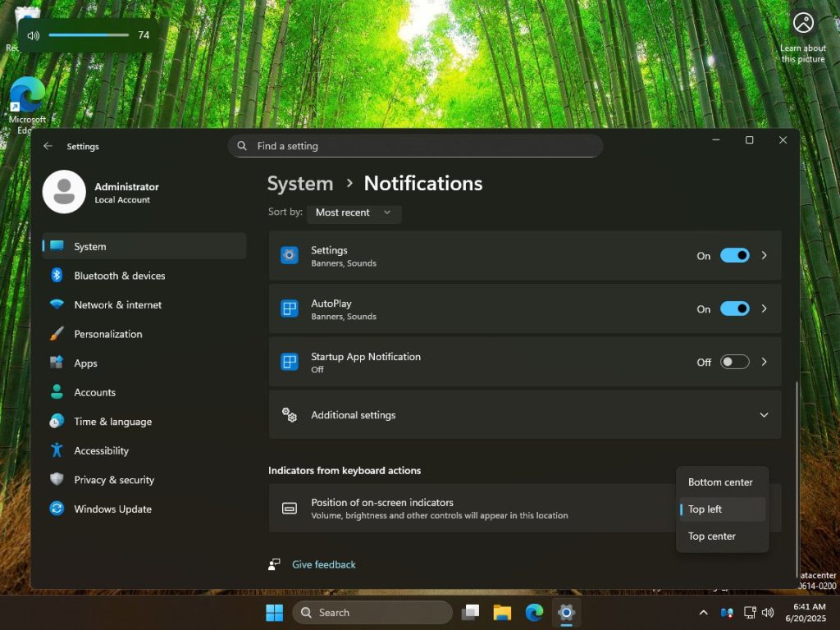Enable Startup App Notification
Viewport: 840px width, 630px height.
(734, 361)
